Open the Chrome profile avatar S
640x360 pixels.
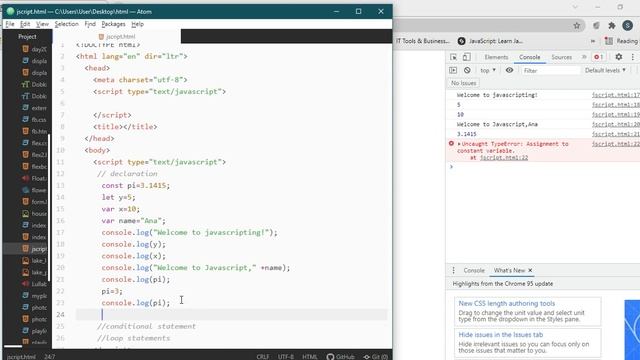tap(627, 25)
